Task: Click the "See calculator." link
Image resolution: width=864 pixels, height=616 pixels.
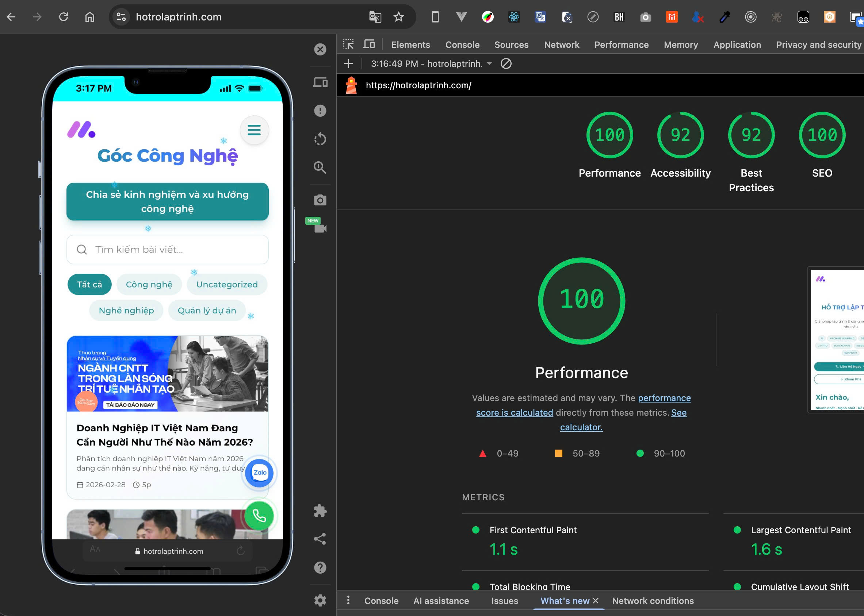Action: pyautogui.click(x=581, y=427)
